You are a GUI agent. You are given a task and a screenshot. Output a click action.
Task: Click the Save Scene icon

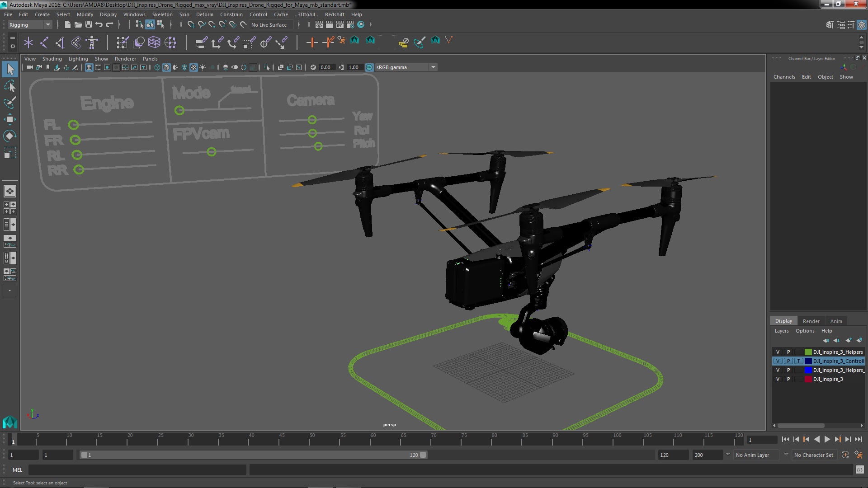tap(88, 24)
